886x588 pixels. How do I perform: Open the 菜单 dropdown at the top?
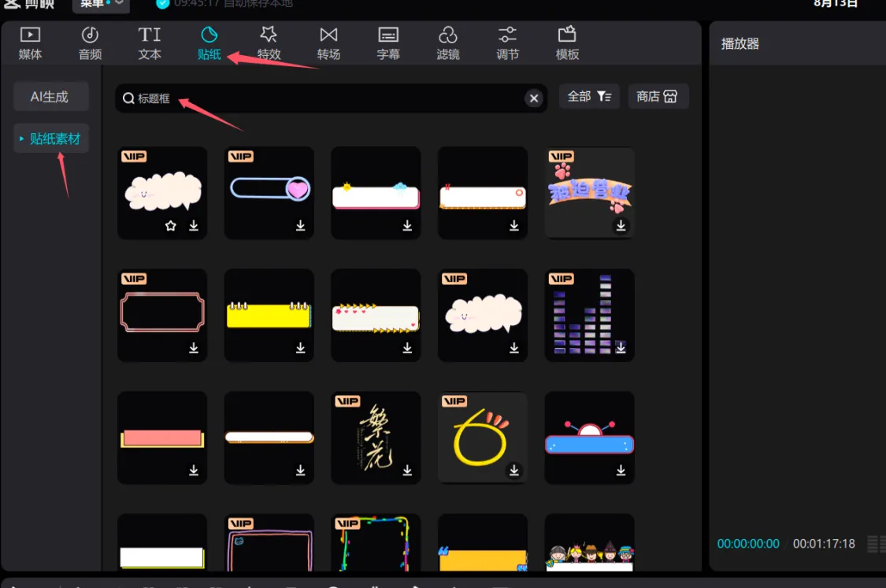click(x=101, y=4)
